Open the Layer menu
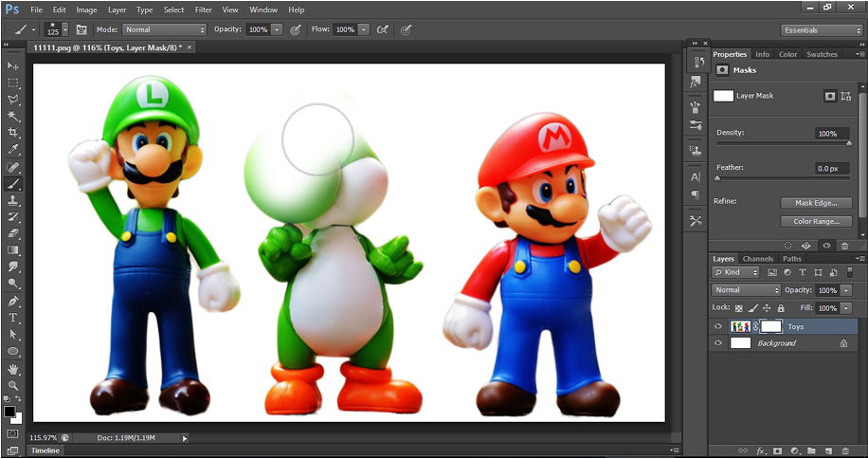This screenshot has width=868, height=459. [x=117, y=10]
